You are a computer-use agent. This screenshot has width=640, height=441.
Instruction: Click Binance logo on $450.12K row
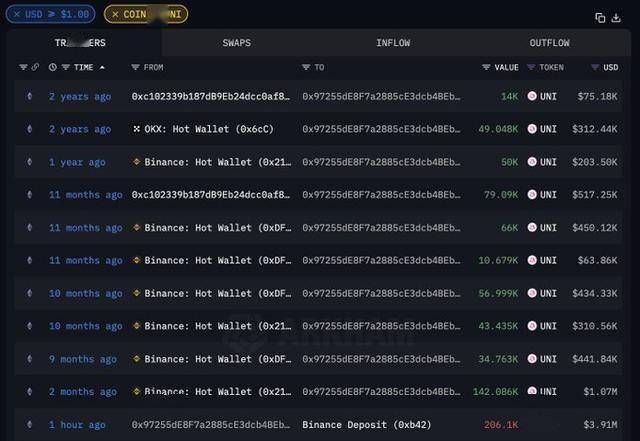[136, 227]
